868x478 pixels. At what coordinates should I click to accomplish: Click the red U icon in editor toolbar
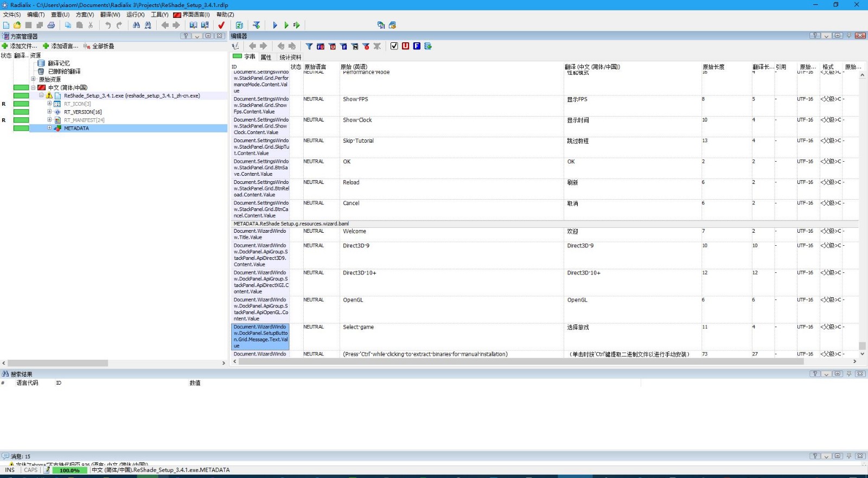point(405,46)
